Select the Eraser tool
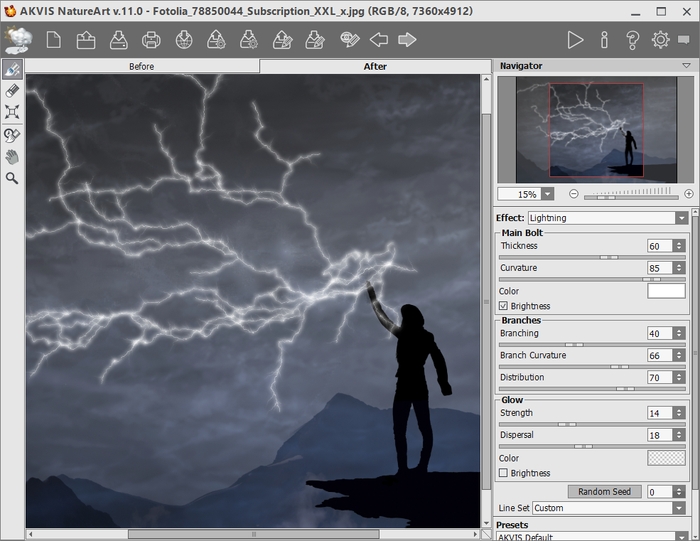The height and width of the screenshot is (541, 700). click(x=12, y=90)
